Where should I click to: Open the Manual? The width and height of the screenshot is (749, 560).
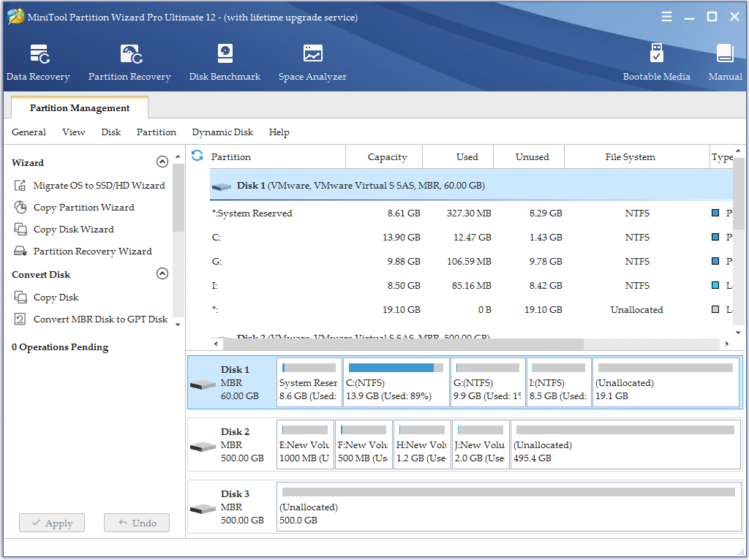[x=725, y=63]
